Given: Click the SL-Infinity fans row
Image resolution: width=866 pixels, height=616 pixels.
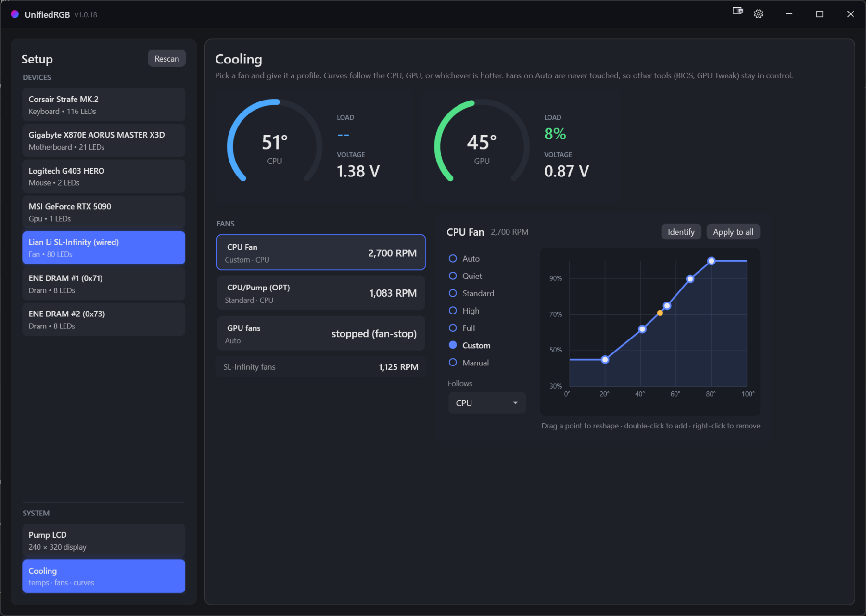Looking at the screenshot, I should [x=321, y=367].
